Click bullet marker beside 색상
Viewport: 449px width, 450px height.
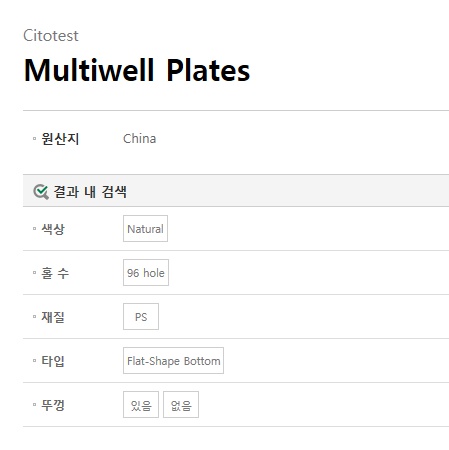[x=34, y=229]
